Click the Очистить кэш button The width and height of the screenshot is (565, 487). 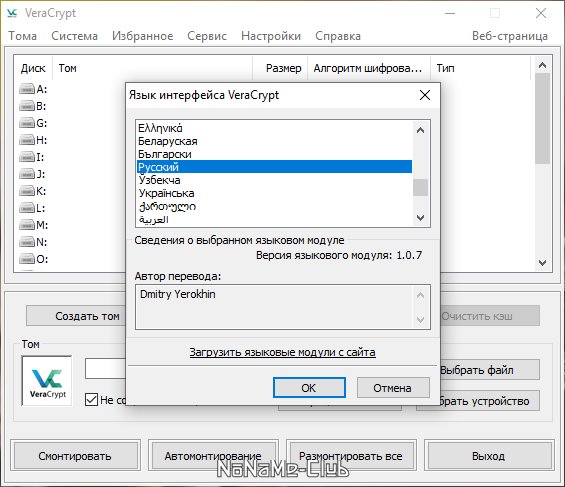tap(490, 316)
